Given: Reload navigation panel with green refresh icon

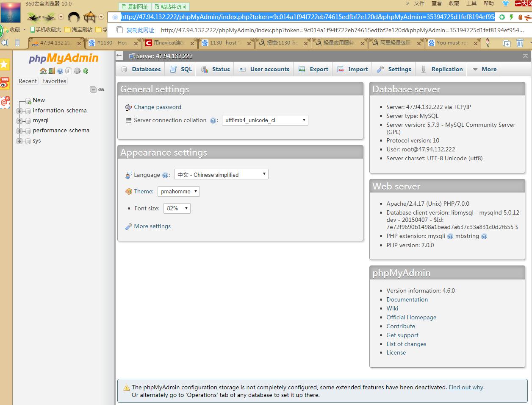Looking at the screenshot, I should pos(86,71).
